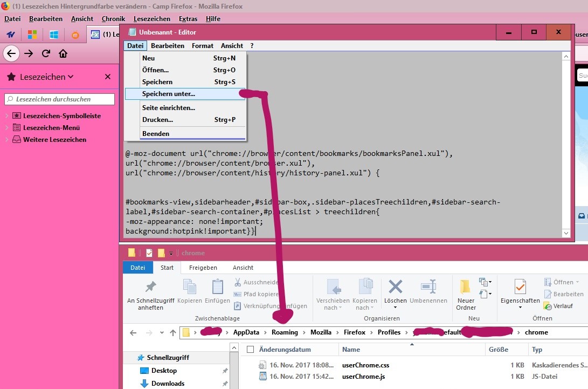Open Editor Bearbeiten menu
The image size is (588, 389).
tap(168, 45)
